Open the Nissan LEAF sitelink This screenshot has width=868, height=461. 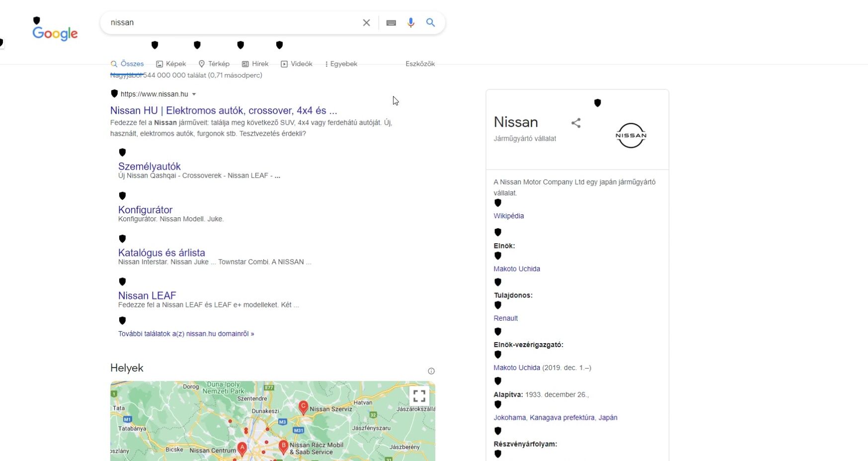coord(147,295)
